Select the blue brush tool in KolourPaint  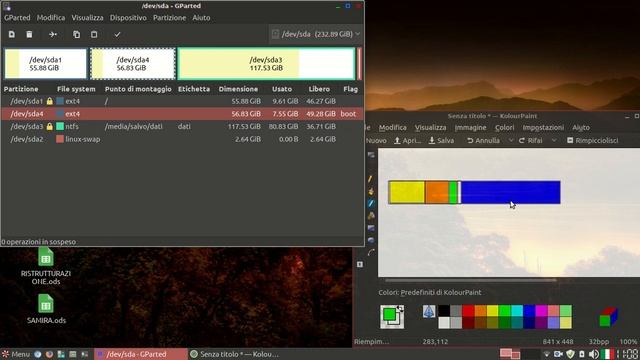[x=371, y=203]
